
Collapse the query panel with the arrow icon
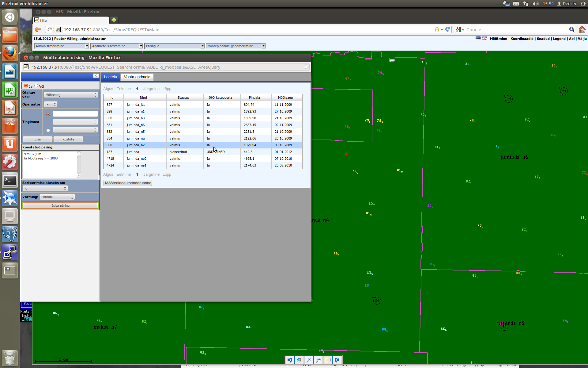[96, 76]
